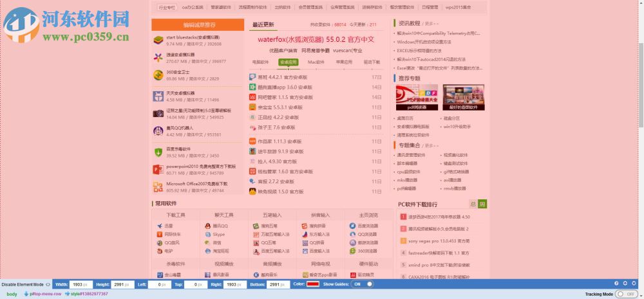Viewport: 644px width, 299px height.
Task: Click the close X icon on blue toolbar
Action: coord(634,284)
